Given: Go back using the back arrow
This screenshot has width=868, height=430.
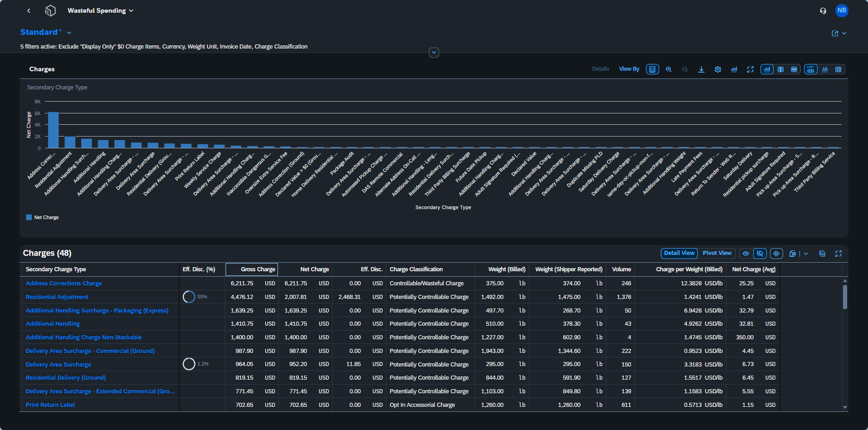Looking at the screenshot, I should point(29,10).
